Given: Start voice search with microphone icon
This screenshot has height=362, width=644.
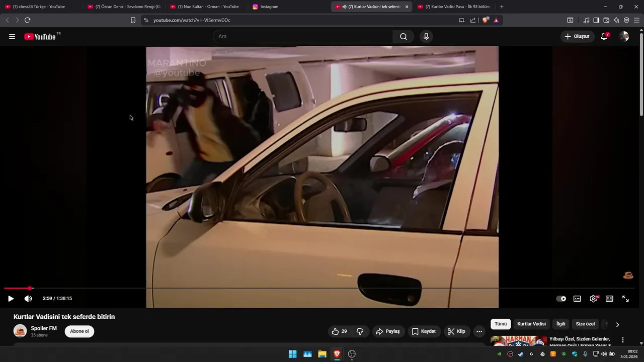Looking at the screenshot, I should 426,37.
